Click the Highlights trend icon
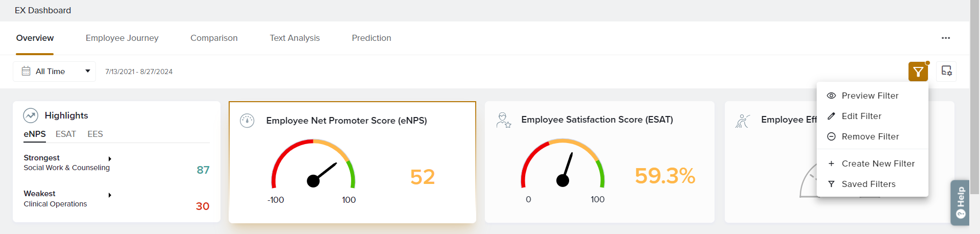 [31, 115]
